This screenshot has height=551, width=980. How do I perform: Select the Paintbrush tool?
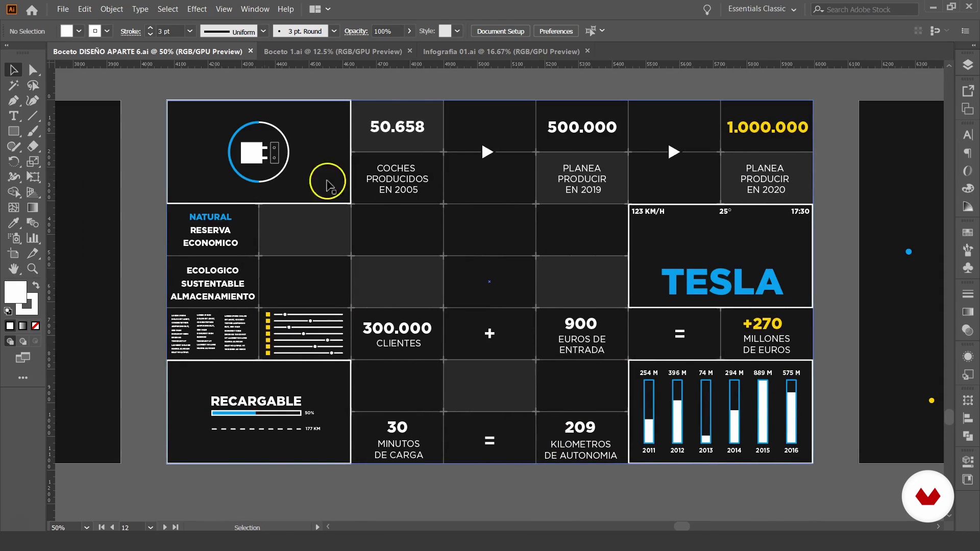33,131
